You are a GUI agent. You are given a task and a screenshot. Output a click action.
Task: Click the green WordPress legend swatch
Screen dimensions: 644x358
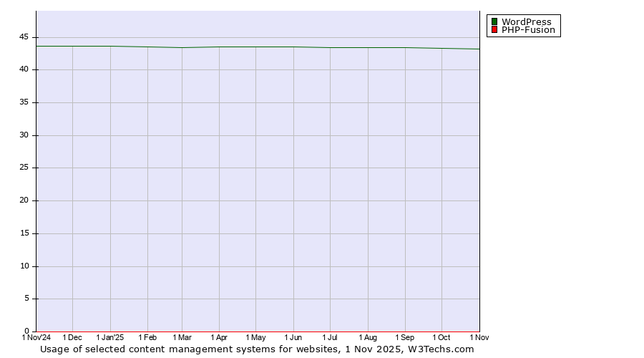[x=494, y=22]
